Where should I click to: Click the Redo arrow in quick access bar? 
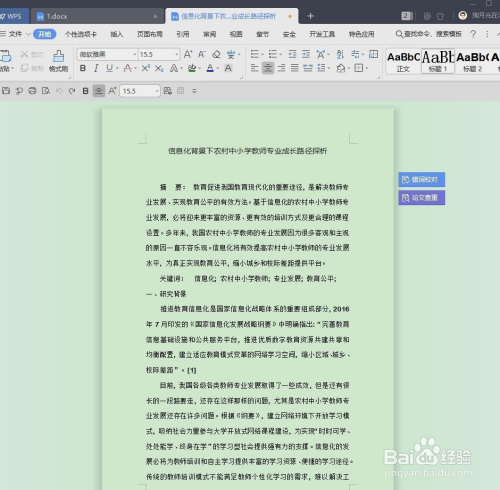point(72,91)
